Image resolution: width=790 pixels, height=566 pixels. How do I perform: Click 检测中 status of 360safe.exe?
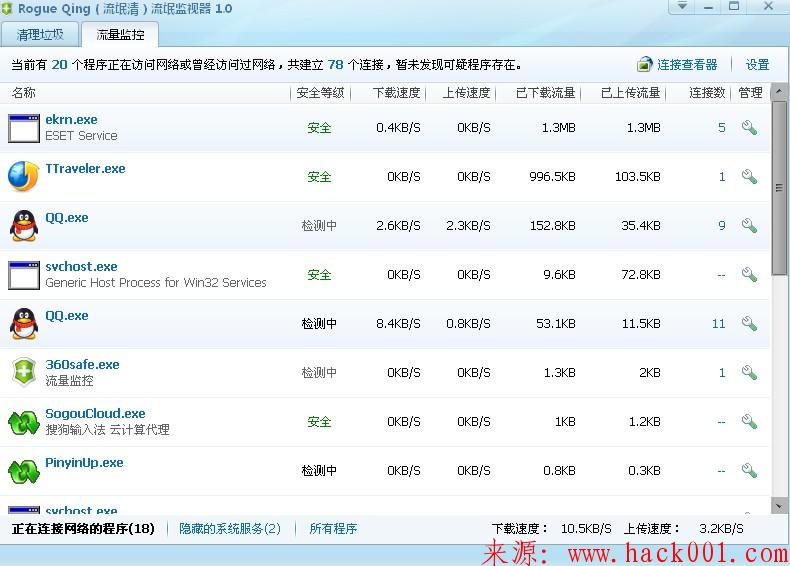click(x=319, y=372)
